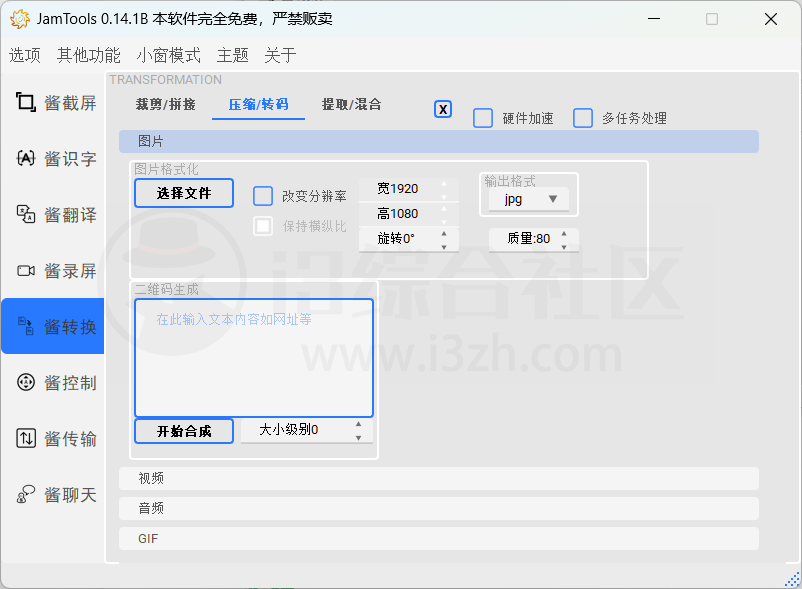Click the JamTools app logo in title bar
Image resolution: width=802 pixels, height=589 pixels.
point(19,19)
